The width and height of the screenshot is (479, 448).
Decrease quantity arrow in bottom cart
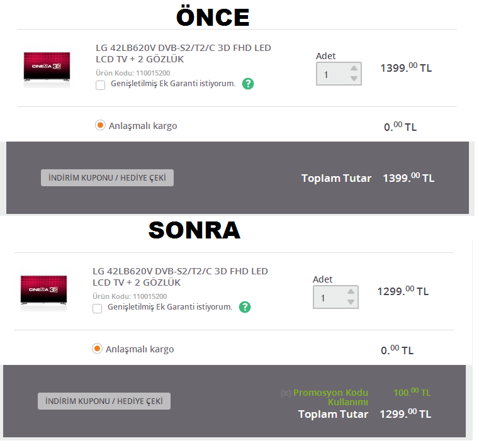[351, 302]
